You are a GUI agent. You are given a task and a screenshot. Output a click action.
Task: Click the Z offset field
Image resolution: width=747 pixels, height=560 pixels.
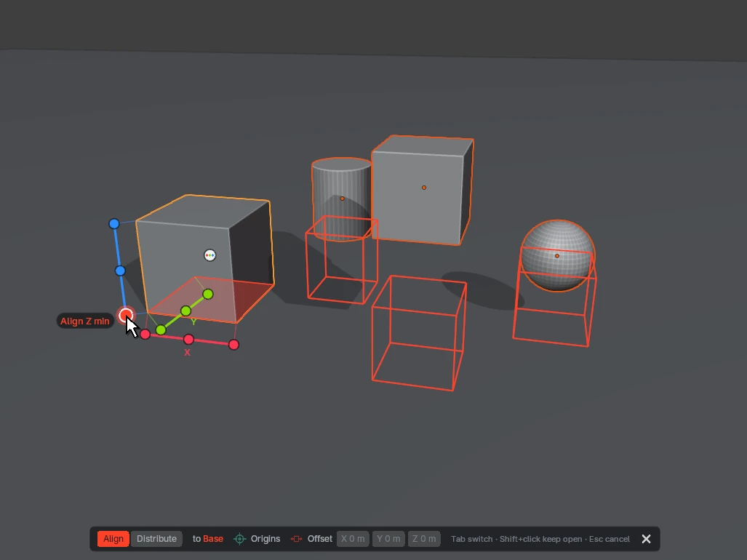pyautogui.click(x=424, y=539)
